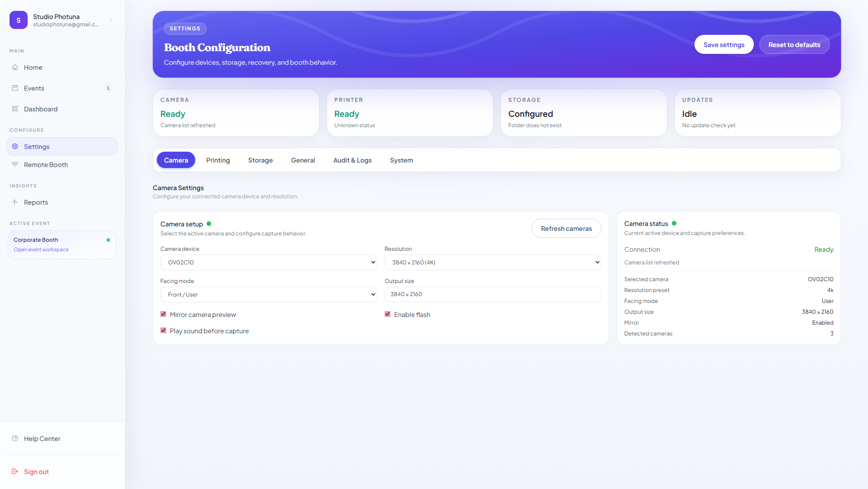Click the purple S account avatar
This screenshot has height=489, width=868.
click(19, 20)
